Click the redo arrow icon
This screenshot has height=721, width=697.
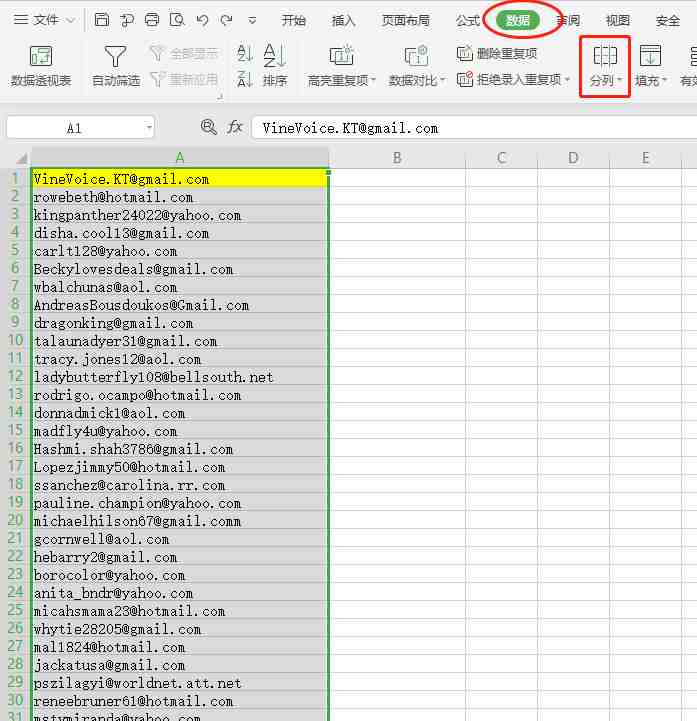[226, 20]
